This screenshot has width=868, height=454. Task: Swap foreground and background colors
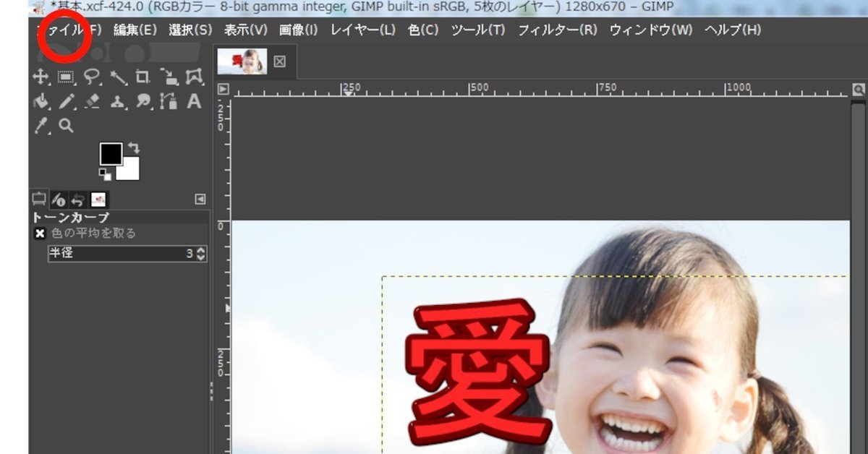135,148
